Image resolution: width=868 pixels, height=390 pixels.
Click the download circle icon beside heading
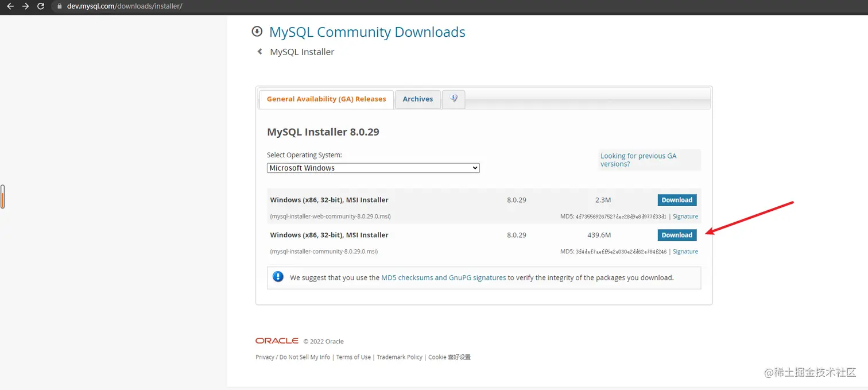(257, 32)
